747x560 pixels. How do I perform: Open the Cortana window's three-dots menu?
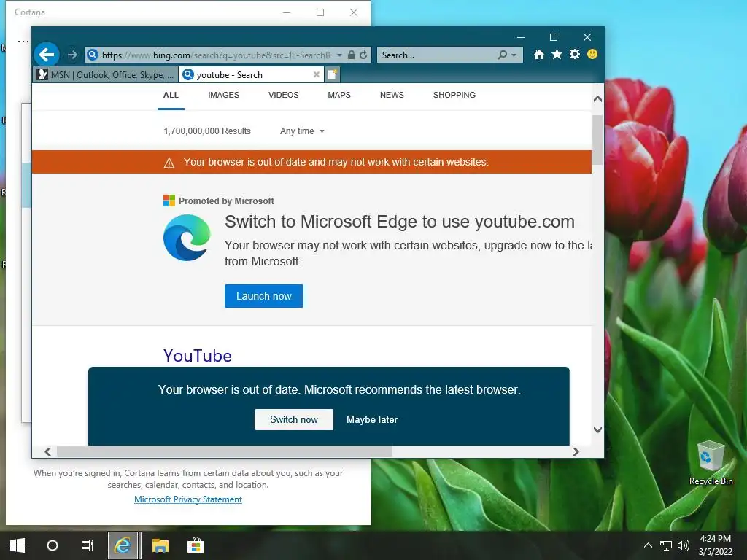pyautogui.click(x=23, y=42)
